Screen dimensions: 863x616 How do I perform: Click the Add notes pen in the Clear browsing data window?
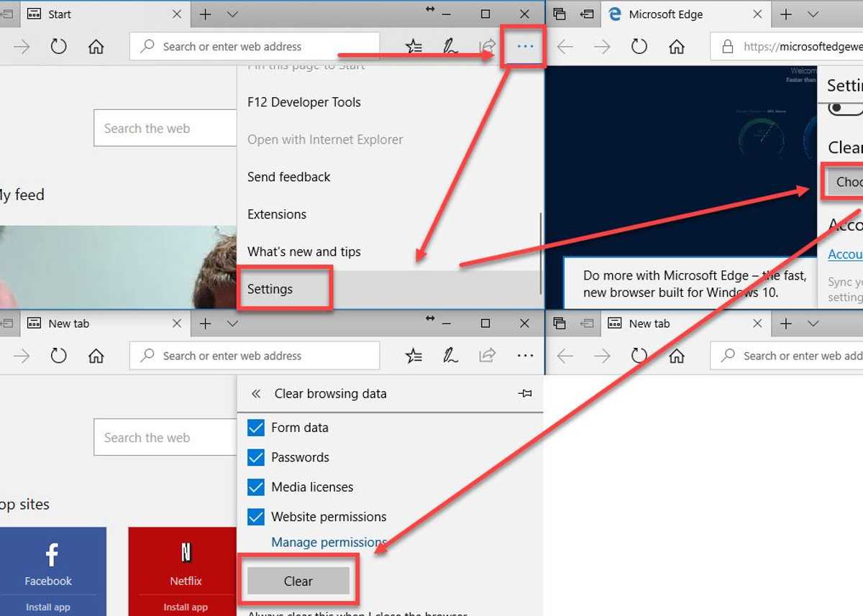(x=451, y=356)
